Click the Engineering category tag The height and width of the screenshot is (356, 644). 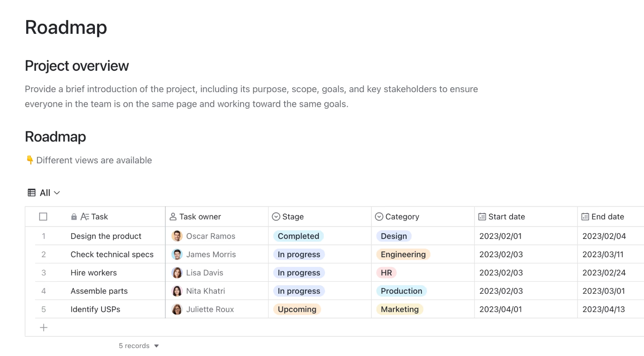point(403,255)
